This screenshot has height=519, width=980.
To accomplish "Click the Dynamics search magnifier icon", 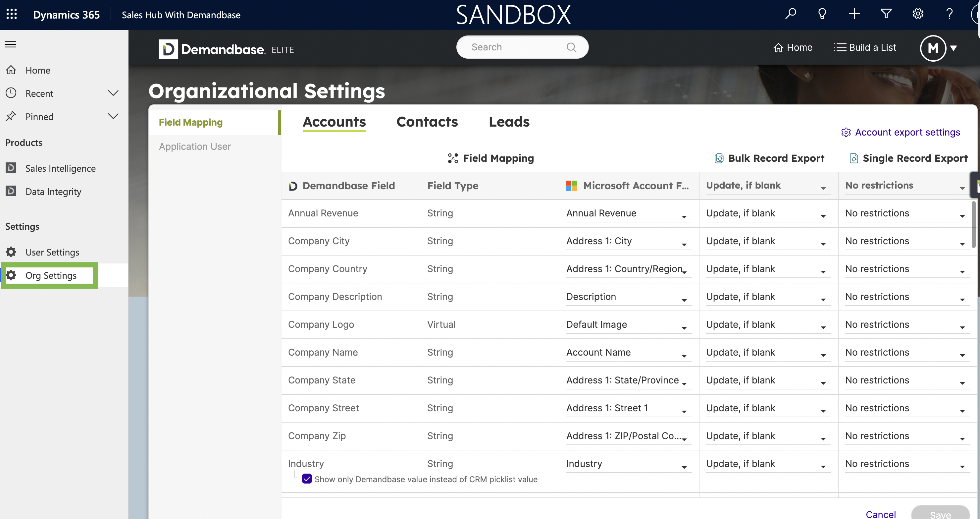I will tap(791, 14).
